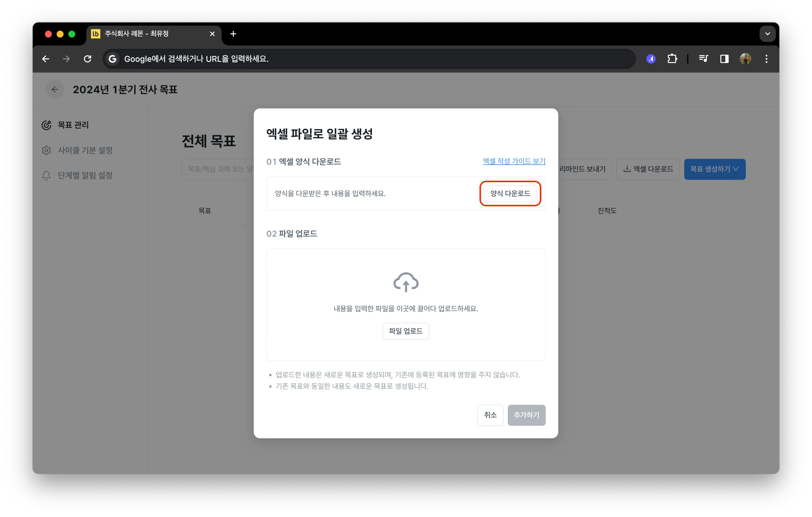
Task: Expand the tab search dropdown arrow
Action: [767, 34]
